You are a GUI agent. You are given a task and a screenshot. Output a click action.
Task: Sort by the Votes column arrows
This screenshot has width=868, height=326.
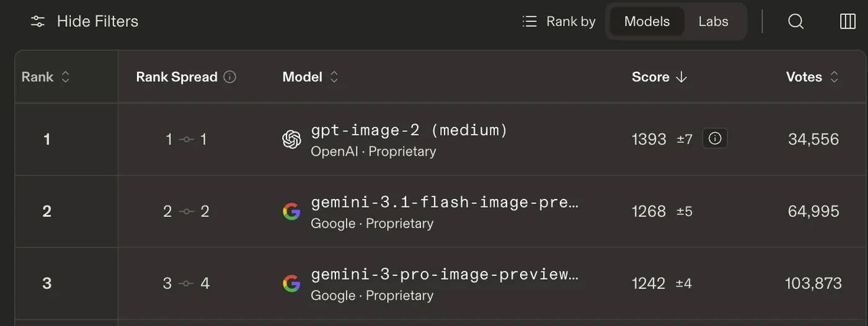coord(835,77)
